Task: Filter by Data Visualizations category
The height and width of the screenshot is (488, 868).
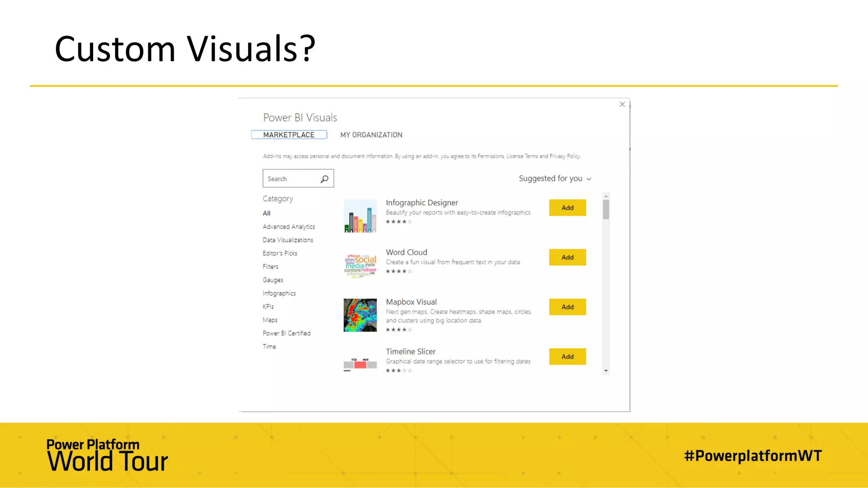Action: [x=288, y=240]
